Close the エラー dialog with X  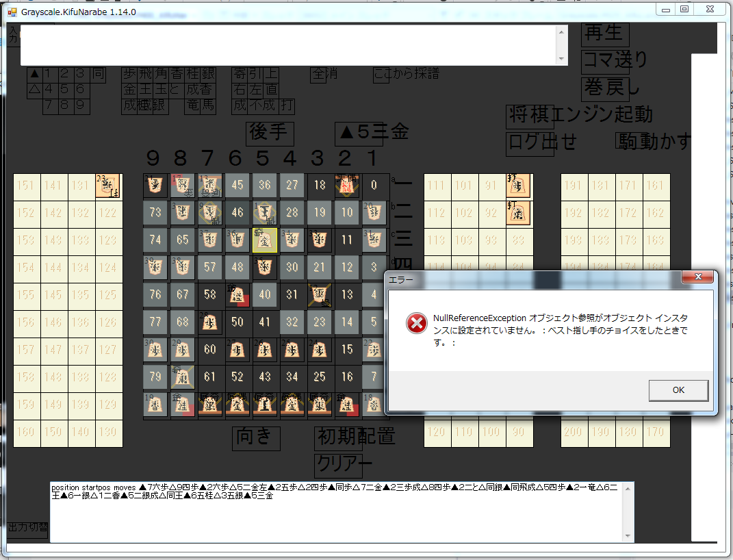click(x=698, y=277)
